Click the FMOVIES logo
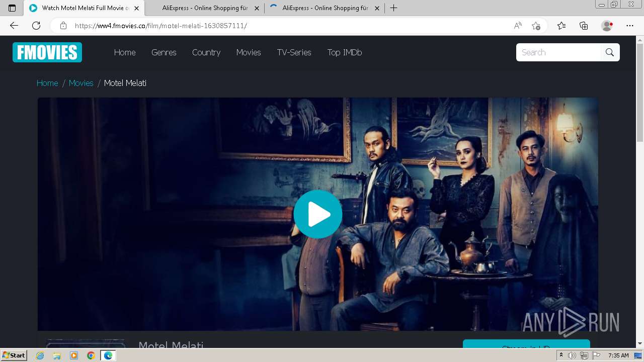The height and width of the screenshot is (362, 644). coord(47,52)
